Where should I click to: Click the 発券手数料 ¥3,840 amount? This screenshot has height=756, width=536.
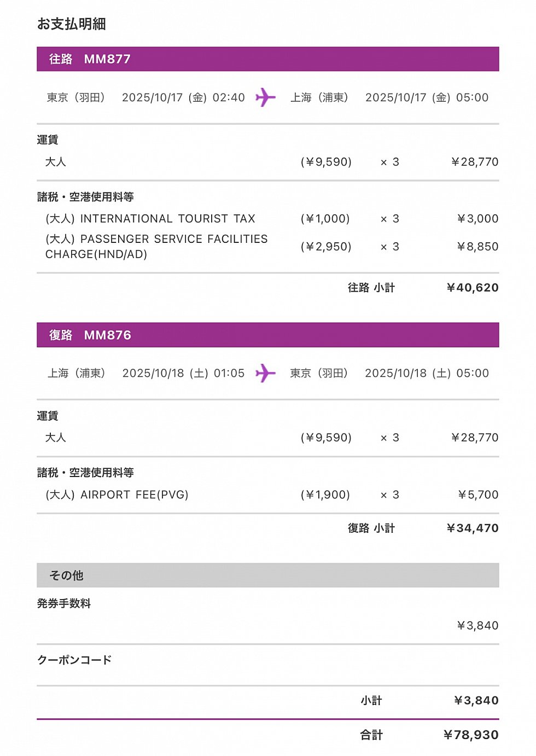coord(477,625)
